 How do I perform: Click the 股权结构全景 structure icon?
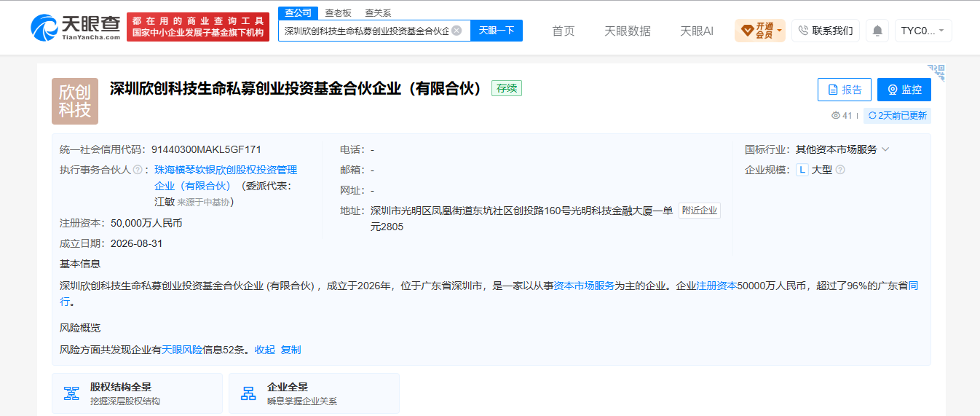tap(71, 393)
